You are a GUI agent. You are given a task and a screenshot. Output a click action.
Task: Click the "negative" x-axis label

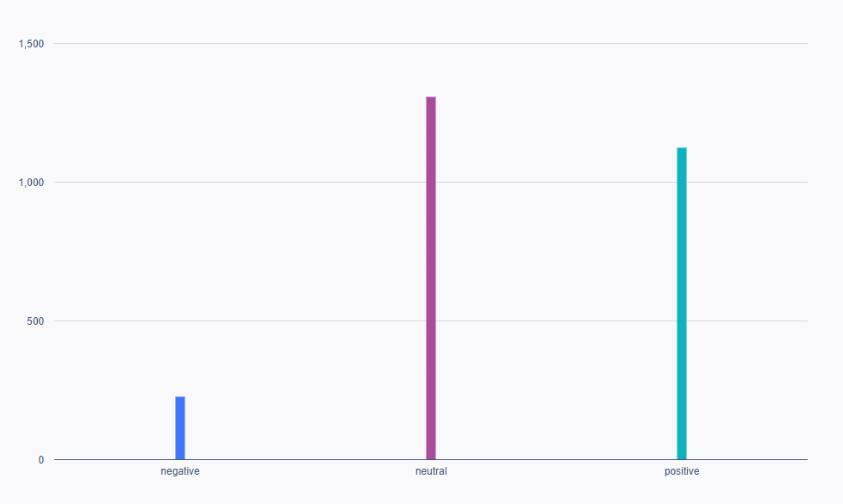pos(180,471)
